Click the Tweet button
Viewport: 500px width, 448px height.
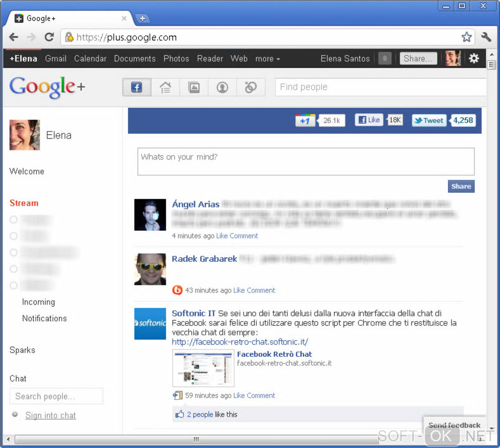click(429, 121)
